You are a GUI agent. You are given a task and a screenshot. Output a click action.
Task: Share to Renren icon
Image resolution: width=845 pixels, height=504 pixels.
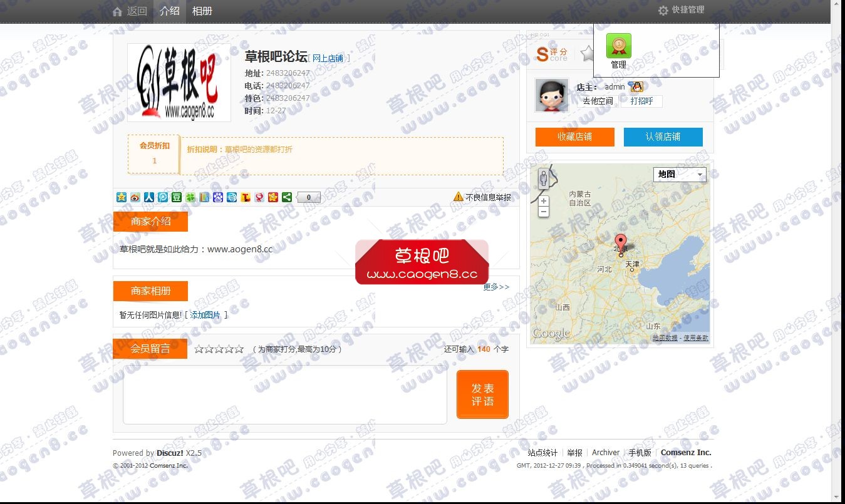[x=149, y=197]
